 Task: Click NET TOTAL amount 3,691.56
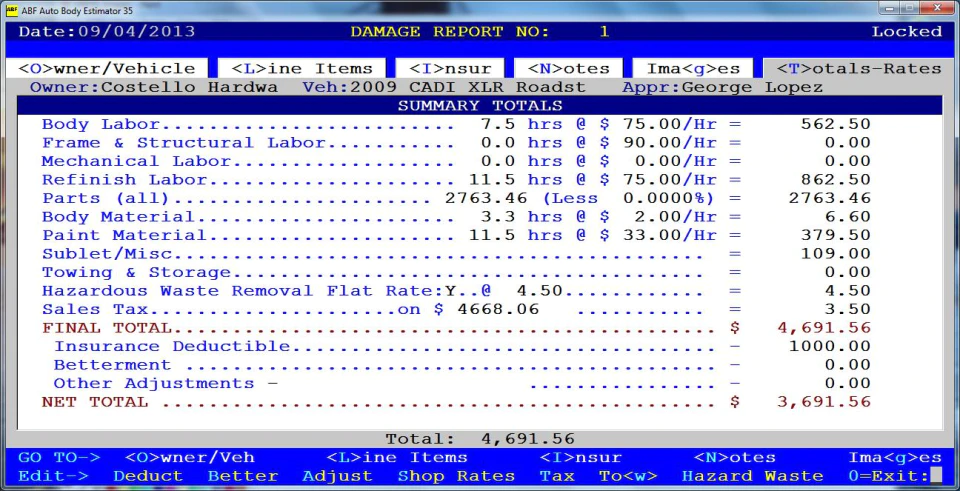click(823, 402)
